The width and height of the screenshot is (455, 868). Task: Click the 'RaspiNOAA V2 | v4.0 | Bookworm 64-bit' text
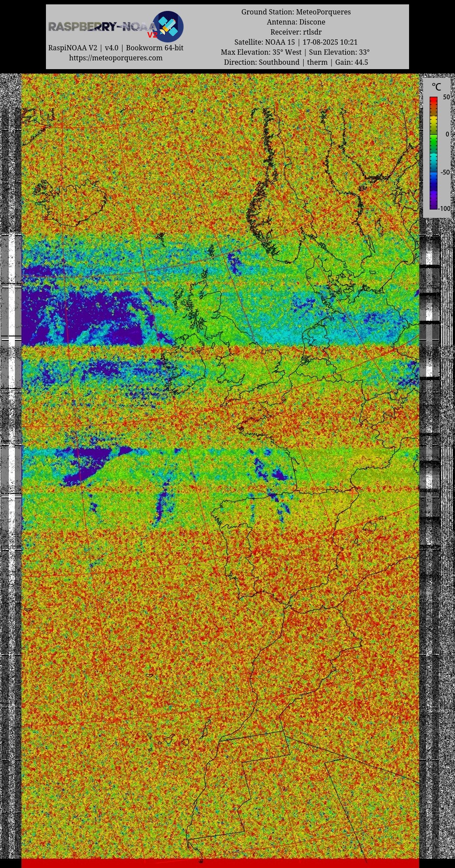tap(115, 48)
